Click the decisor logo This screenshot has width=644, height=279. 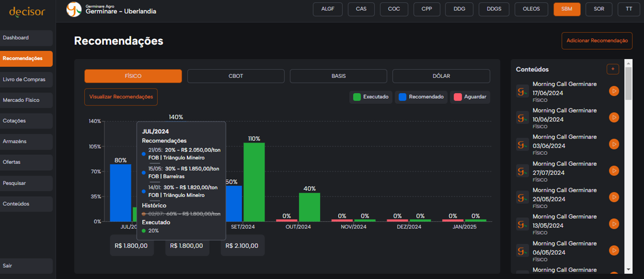27,12
